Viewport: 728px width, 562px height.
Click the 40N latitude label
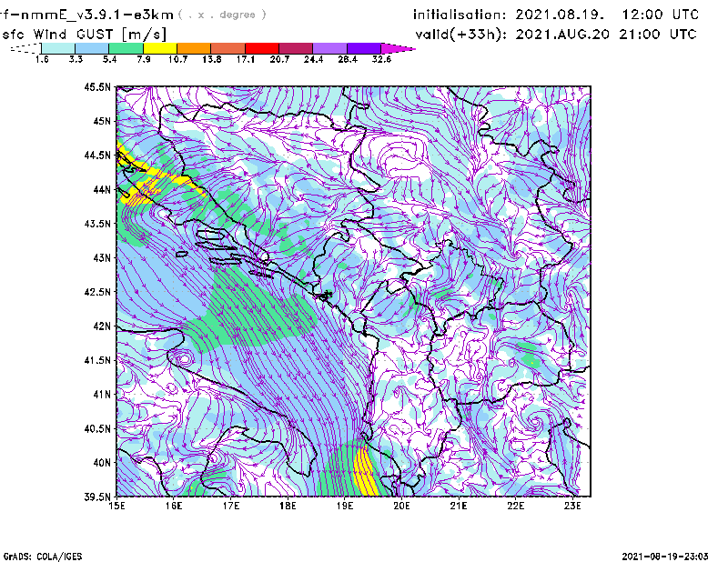[102, 462]
